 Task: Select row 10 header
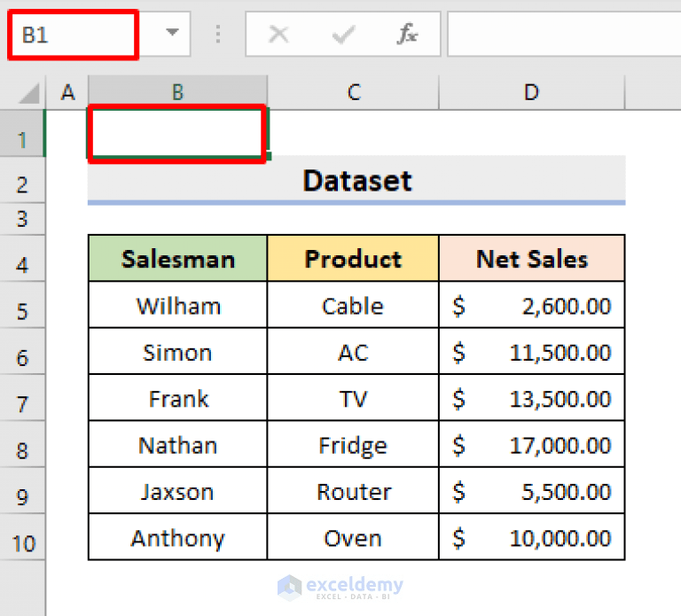coord(22,537)
